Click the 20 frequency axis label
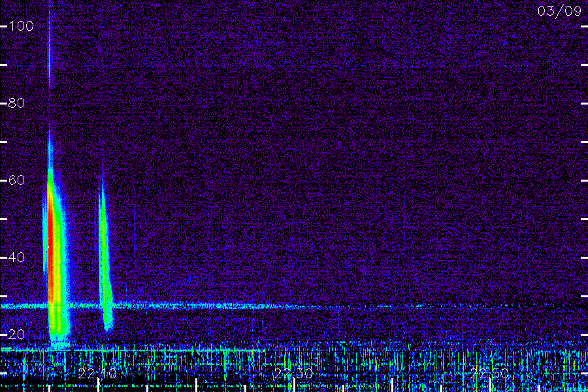Screen dimensions: 588x392 tap(16, 335)
